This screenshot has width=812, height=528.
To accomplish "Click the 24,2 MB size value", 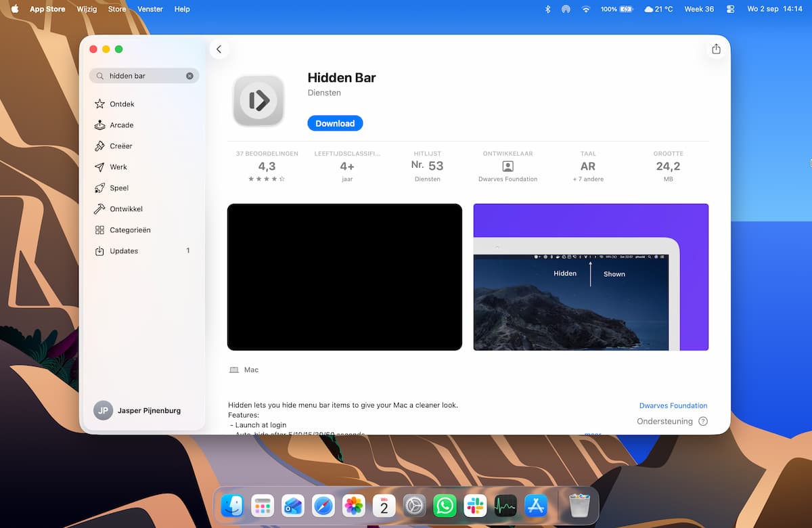I will click(x=668, y=167).
